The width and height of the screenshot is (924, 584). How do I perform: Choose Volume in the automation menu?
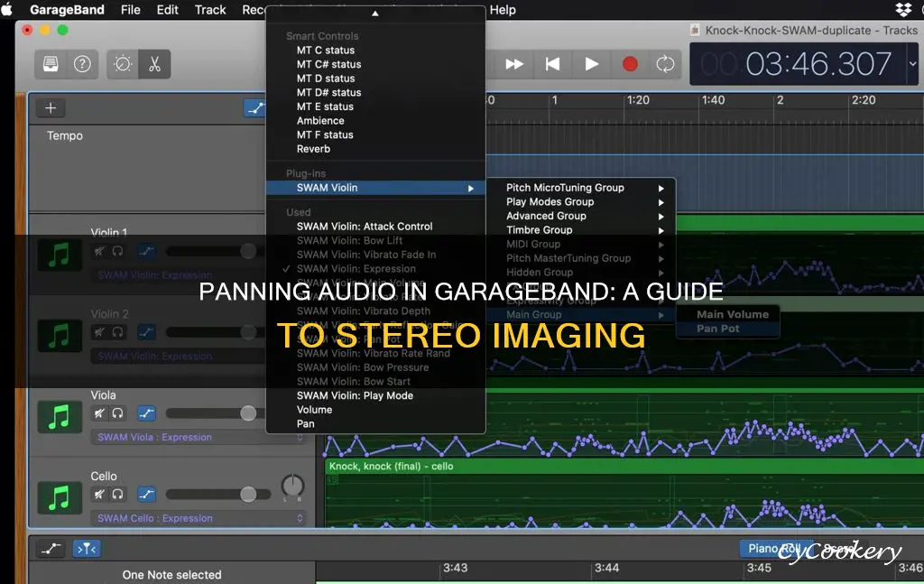point(375,410)
